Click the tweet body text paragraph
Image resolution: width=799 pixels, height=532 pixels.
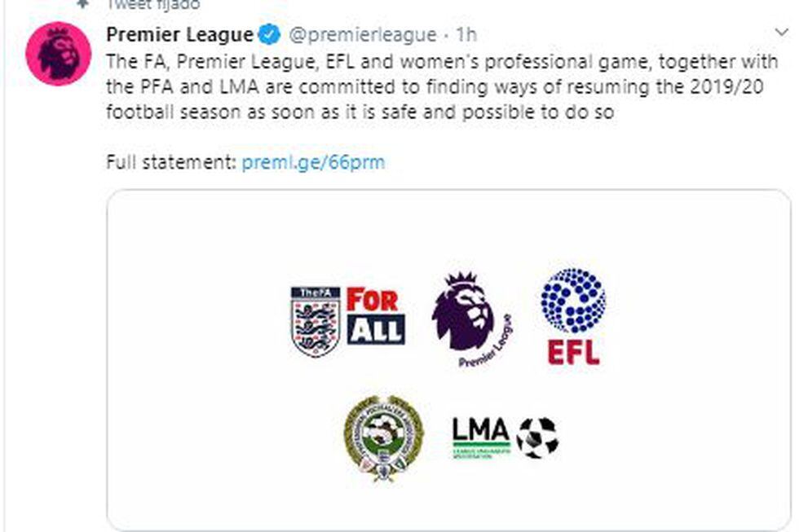[432, 87]
